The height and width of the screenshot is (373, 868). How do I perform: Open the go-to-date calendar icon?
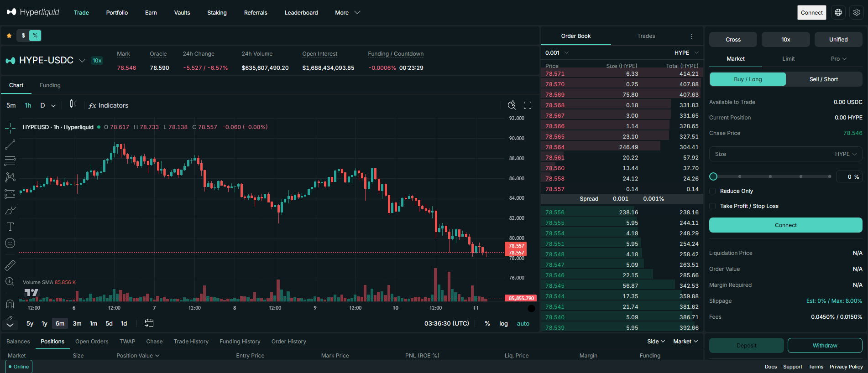(149, 323)
